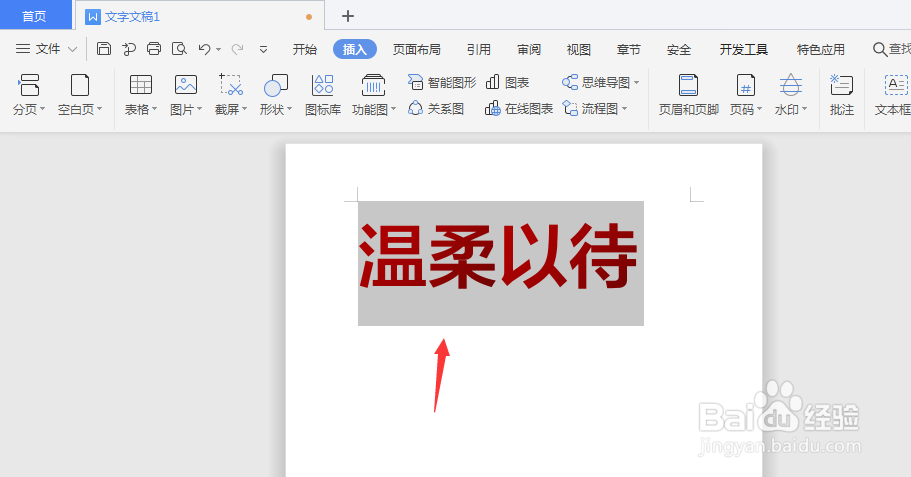Screen dimensions: 911x477
Task: Open quick access toolbar customize arrow
Action: pos(263,49)
